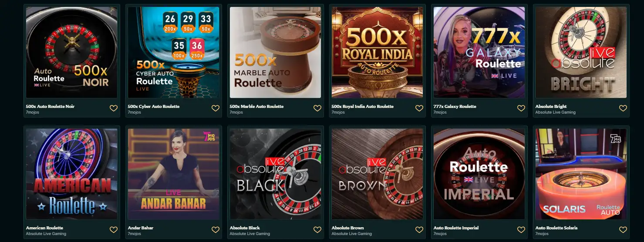The width and height of the screenshot is (644, 242).
Task: Add 500x Cyber Auto Roulette to favorites
Action: click(x=216, y=108)
